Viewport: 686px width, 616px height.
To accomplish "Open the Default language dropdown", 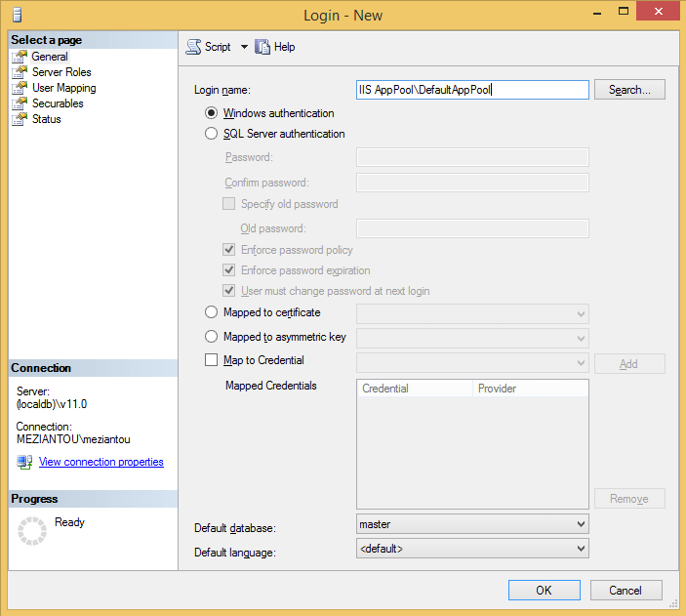I will [x=473, y=549].
